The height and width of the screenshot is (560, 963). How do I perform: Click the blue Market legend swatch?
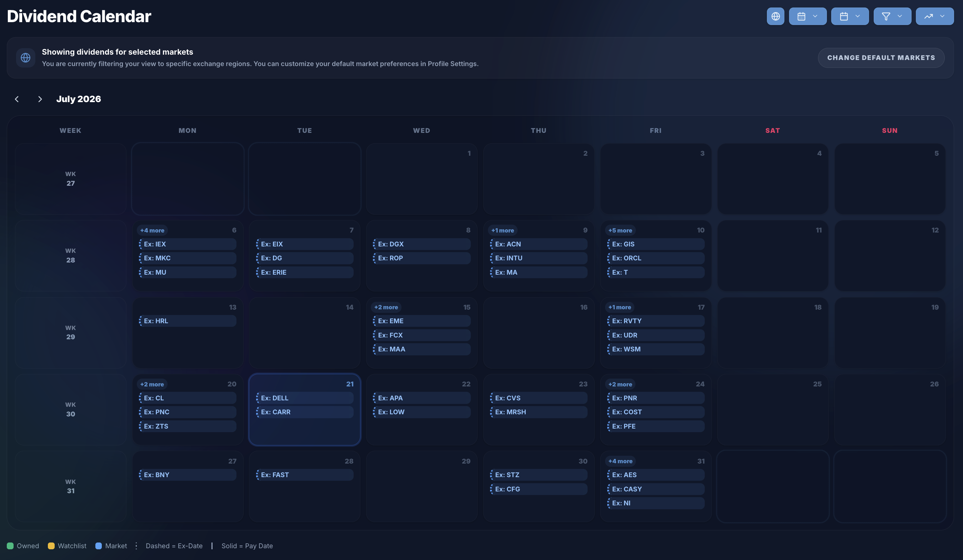(x=99, y=546)
